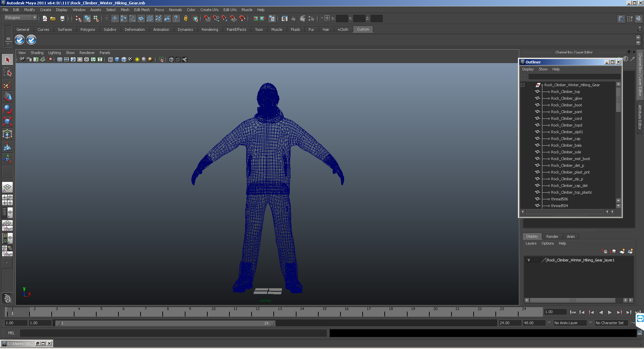Toggle Select by hierarchy mode icon

(x=78, y=18)
